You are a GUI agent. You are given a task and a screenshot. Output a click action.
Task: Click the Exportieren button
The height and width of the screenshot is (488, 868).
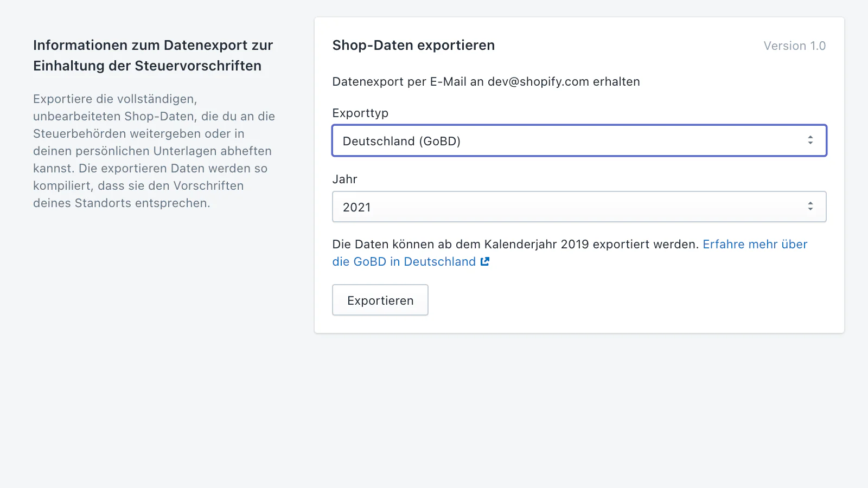(x=380, y=300)
